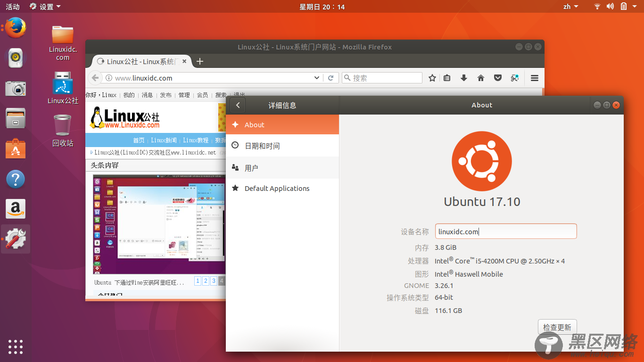
Task: Click the Linux公社 penguin logo
Action: pyautogui.click(x=125, y=117)
